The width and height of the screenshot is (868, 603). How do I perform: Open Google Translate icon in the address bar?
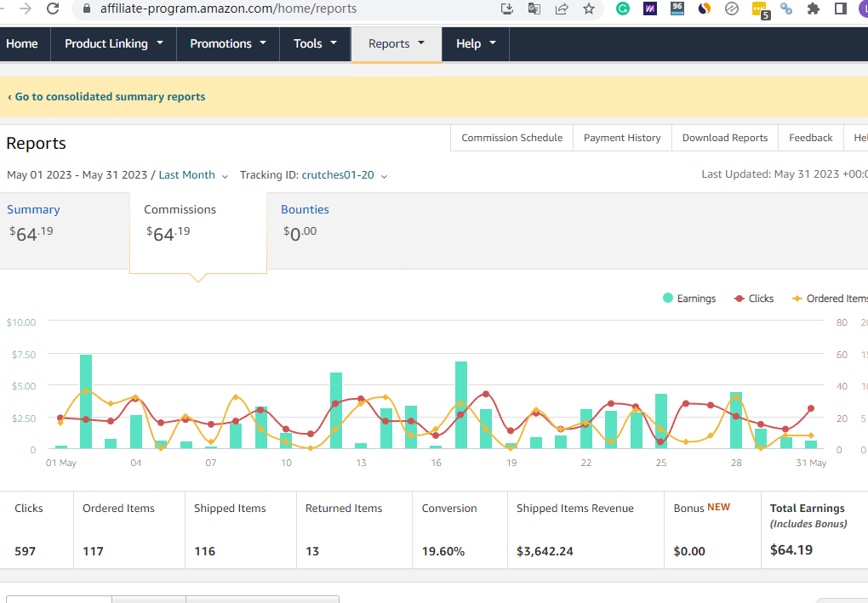pyautogui.click(x=534, y=9)
